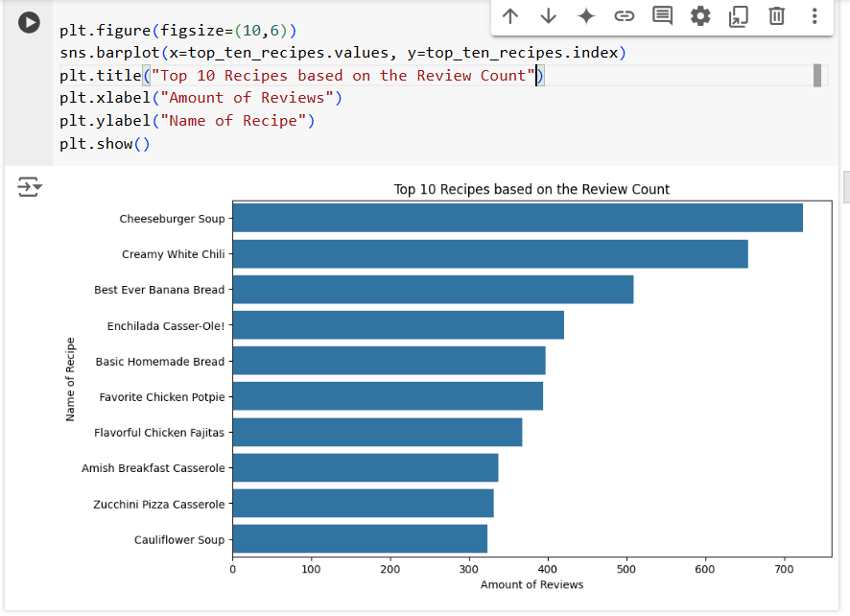Viewport: 850px width, 616px height.
Task: Click the plt.figure code line
Action: pyautogui.click(x=178, y=31)
